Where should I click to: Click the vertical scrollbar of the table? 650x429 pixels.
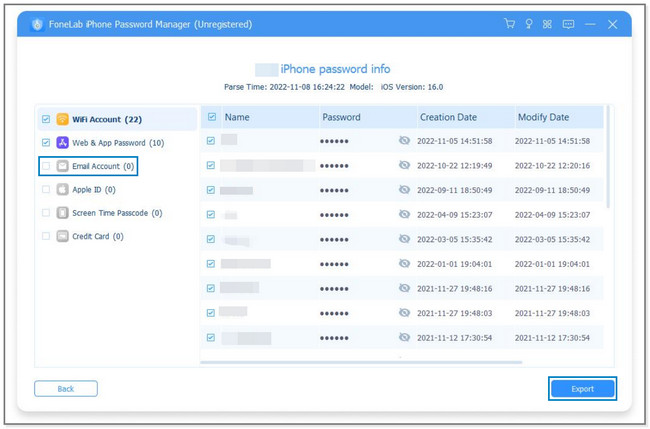pos(608,157)
